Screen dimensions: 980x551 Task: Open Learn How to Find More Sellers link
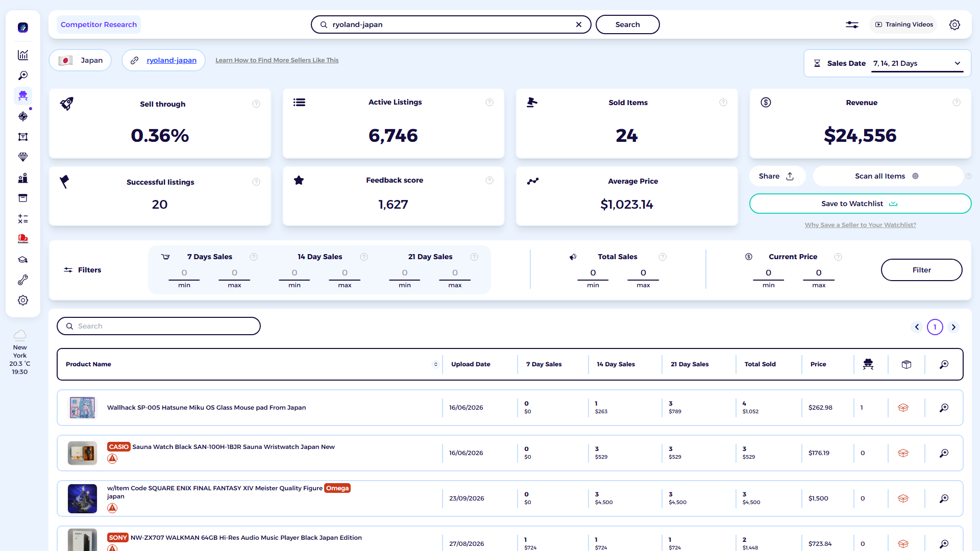(x=277, y=60)
